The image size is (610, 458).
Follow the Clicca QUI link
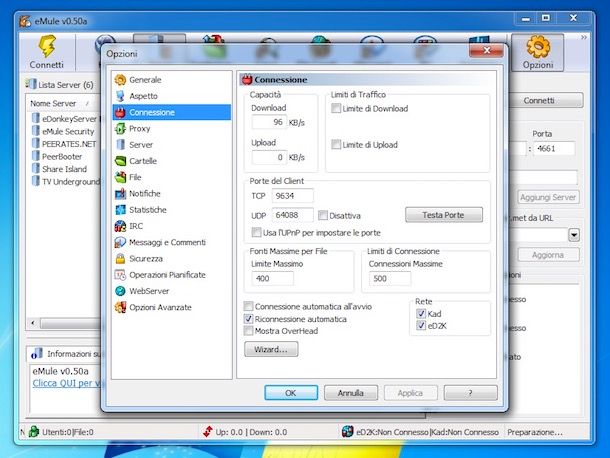click(x=66, y=383)
